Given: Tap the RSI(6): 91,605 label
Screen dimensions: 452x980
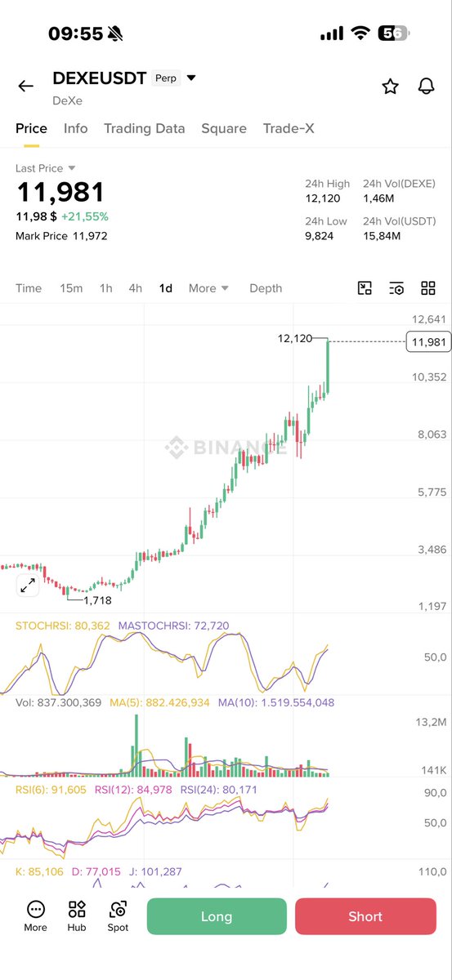Looking at the screenshot, I should click(x=51, y=790).
